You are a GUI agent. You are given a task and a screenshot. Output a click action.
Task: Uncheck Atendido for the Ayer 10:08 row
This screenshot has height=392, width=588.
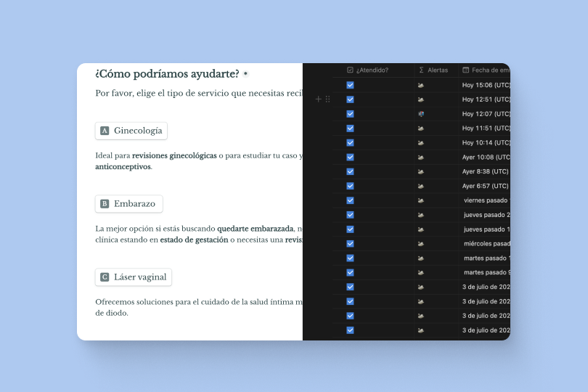coord(350,158)
